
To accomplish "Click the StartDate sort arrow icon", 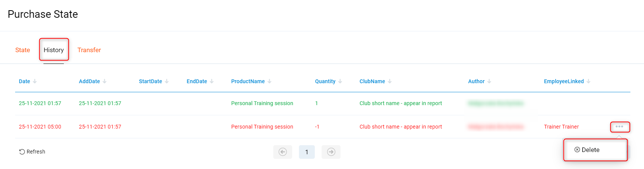I will coord(167,81).
